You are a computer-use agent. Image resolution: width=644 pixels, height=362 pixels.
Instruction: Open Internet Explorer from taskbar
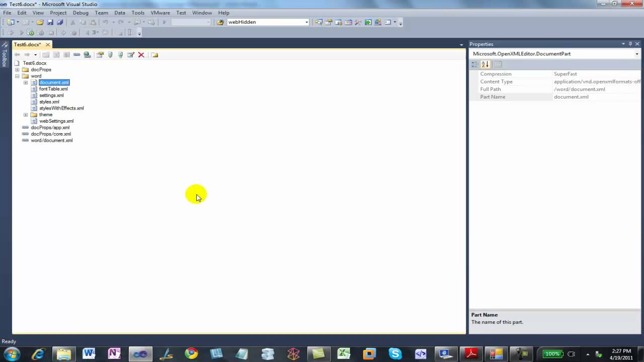click(x=38, y=354)
